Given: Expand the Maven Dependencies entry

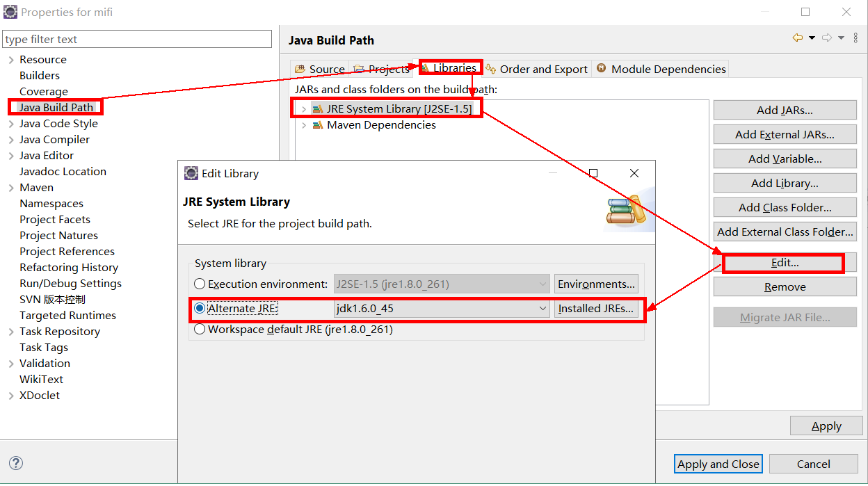Looking at the screenshot, I should (304, 125).
